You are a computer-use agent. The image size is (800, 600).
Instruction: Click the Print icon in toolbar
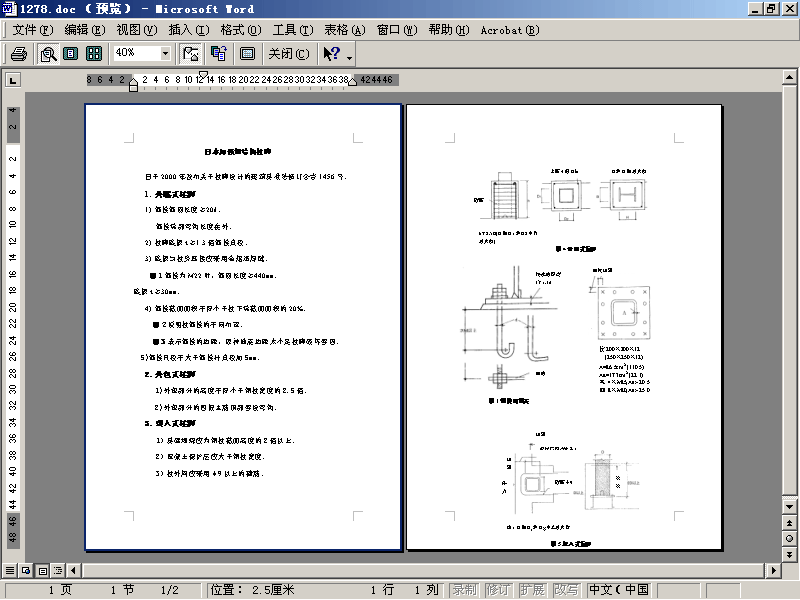(19, 54)
